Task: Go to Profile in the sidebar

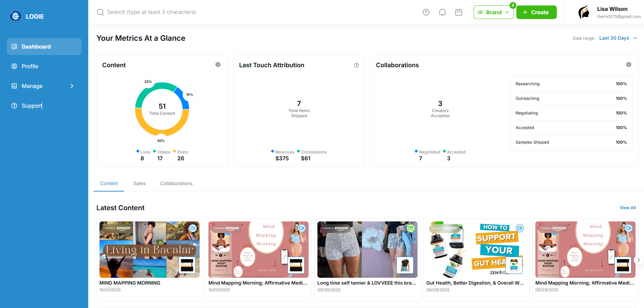Action: (30, 66)
